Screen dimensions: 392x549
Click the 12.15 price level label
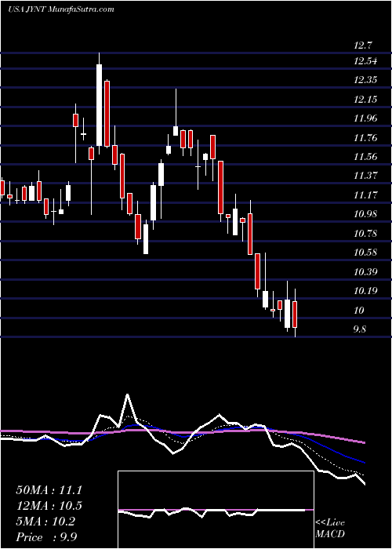(x=365, y=100)
